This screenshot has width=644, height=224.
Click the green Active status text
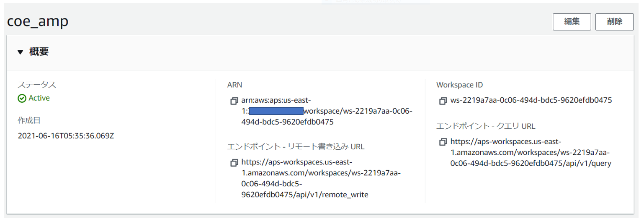click(39, 98)
